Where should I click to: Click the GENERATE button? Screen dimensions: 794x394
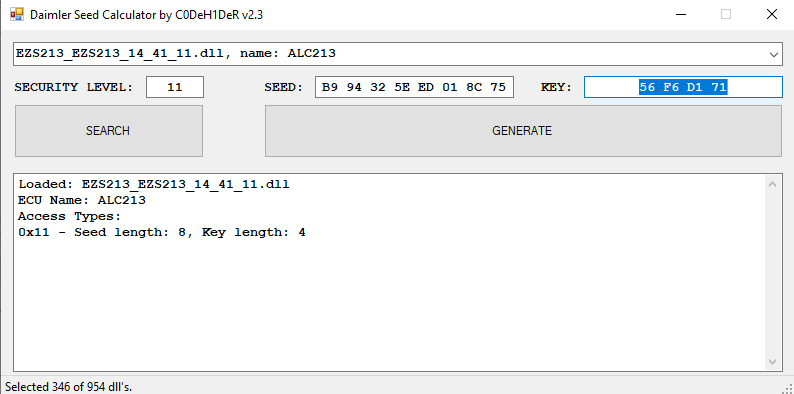point(523,131)
